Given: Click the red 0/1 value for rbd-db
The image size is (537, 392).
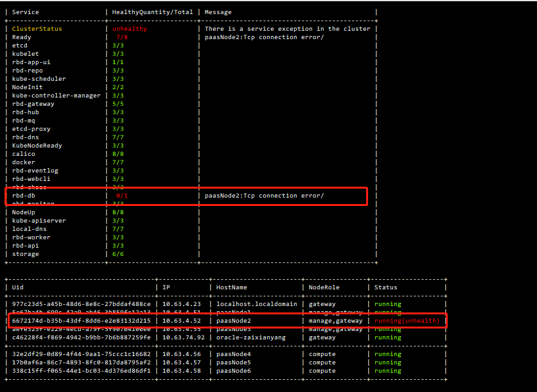Looking at the screenshot, I should point(122,196).
